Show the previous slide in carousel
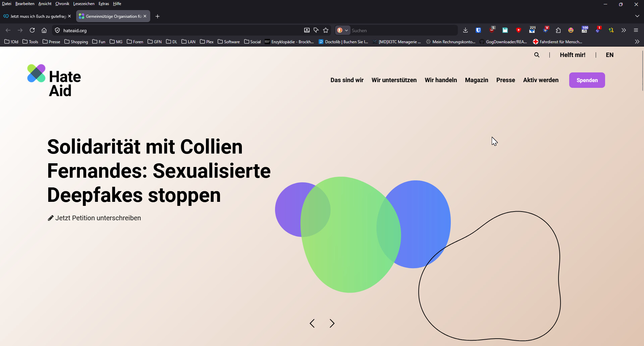Viewport: 644px width, 346px height. (312, 323)
